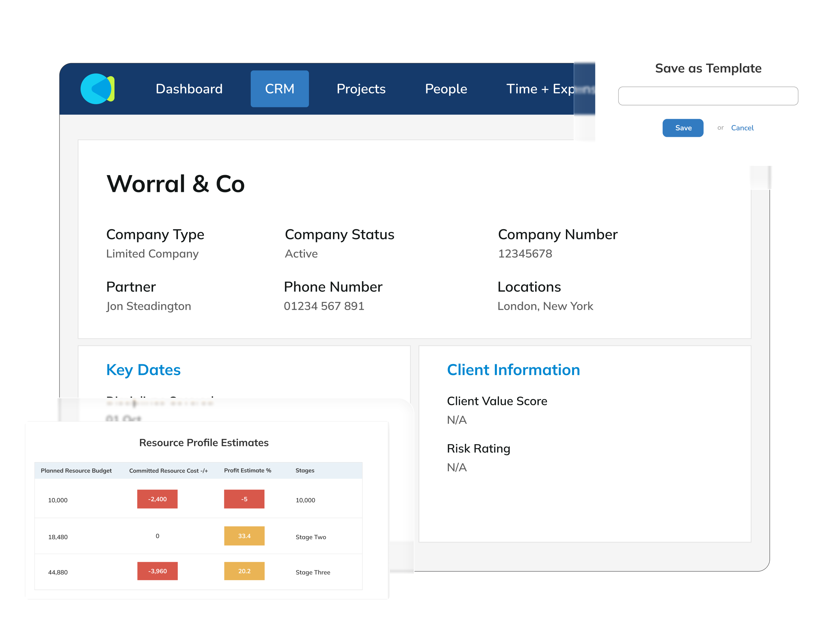Click the Client Information section heading
The image size is (840, 623).
513,370
